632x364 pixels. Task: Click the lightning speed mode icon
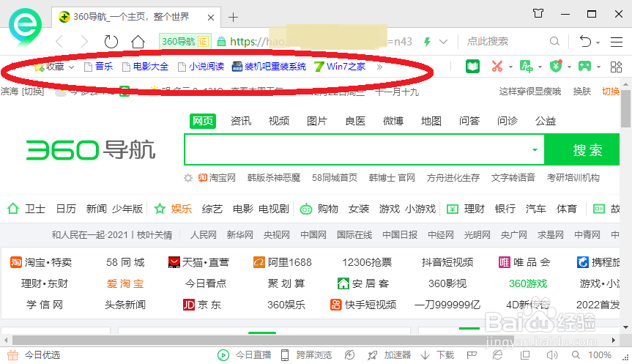click(x=427, y=42)
